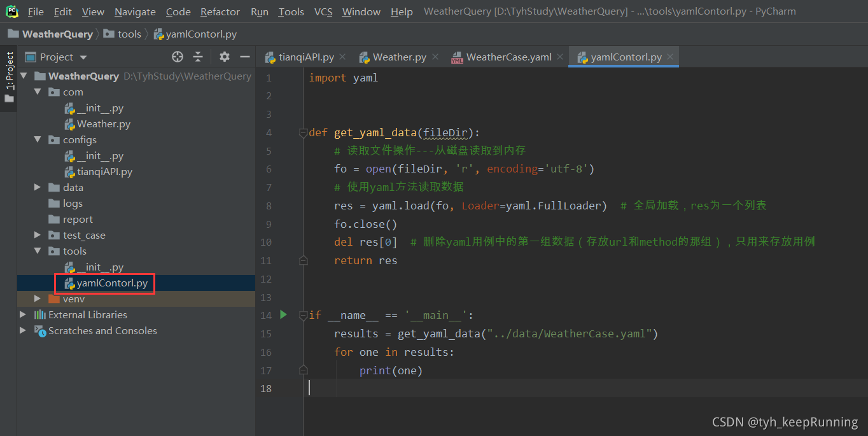Collapse the configs folder
The image size is (868, 436).
pyautogui.click(x=38, y=139)
